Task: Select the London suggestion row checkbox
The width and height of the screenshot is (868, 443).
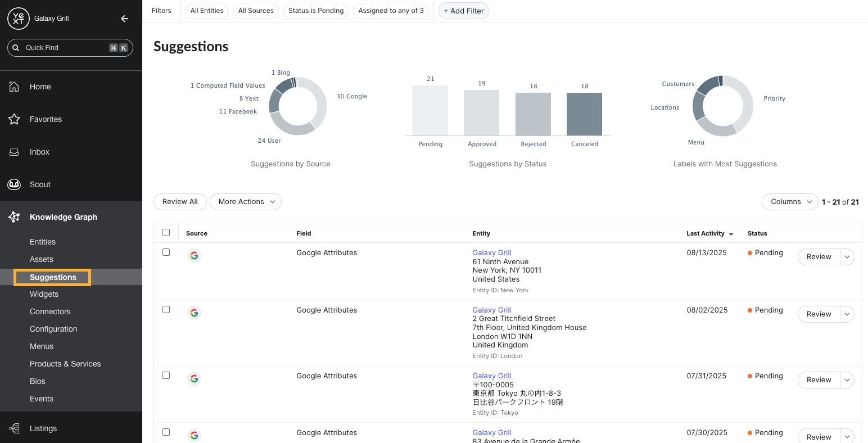Action: [x=166, y=310]
